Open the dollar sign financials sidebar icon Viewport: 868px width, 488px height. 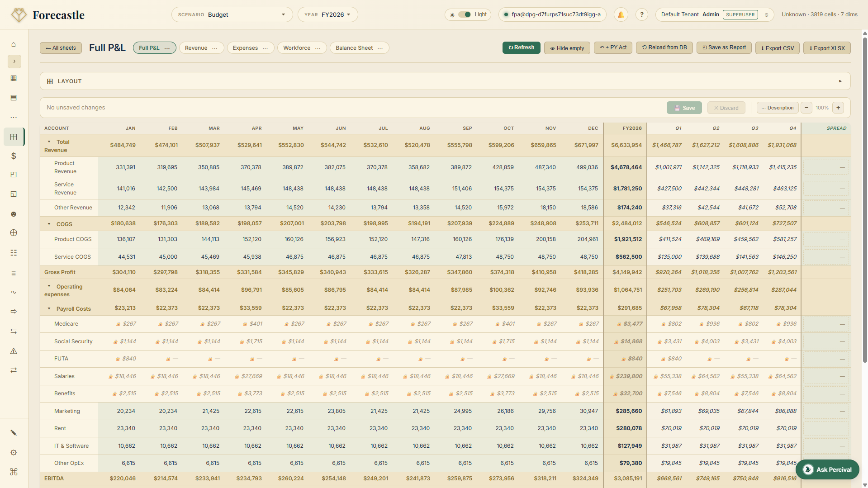[14, 156]
